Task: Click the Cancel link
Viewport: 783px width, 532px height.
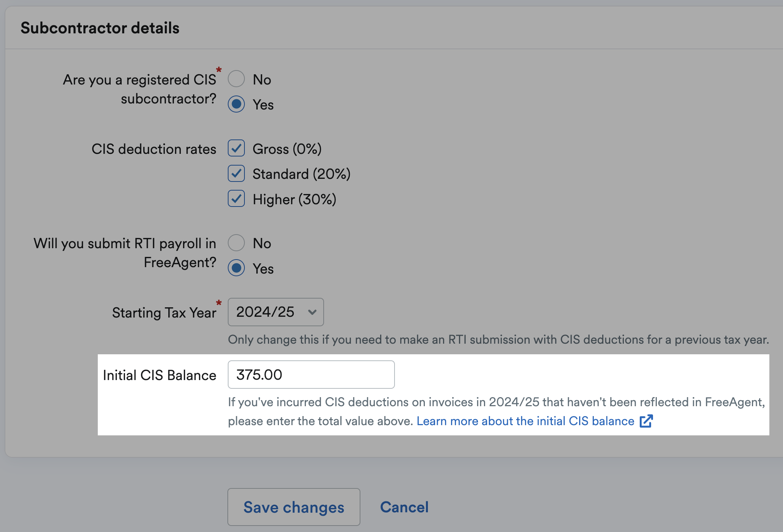Action: (x=404, y=507)
